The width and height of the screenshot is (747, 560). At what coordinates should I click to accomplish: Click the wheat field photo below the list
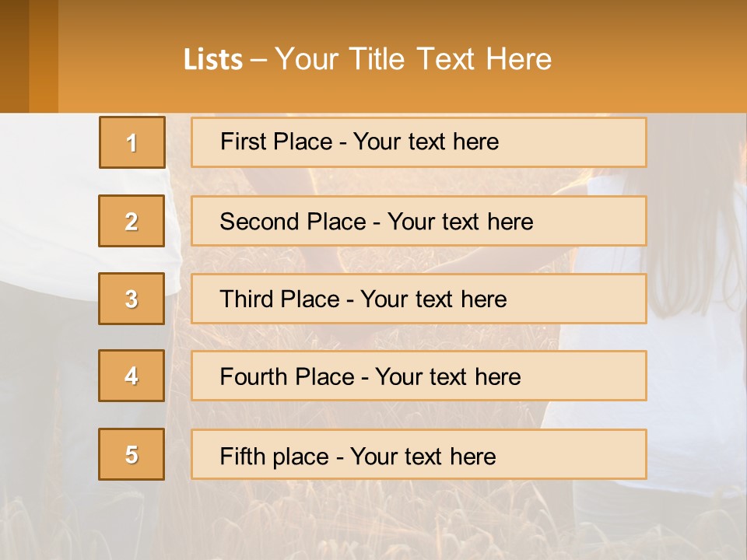click(x=373, y=521)
